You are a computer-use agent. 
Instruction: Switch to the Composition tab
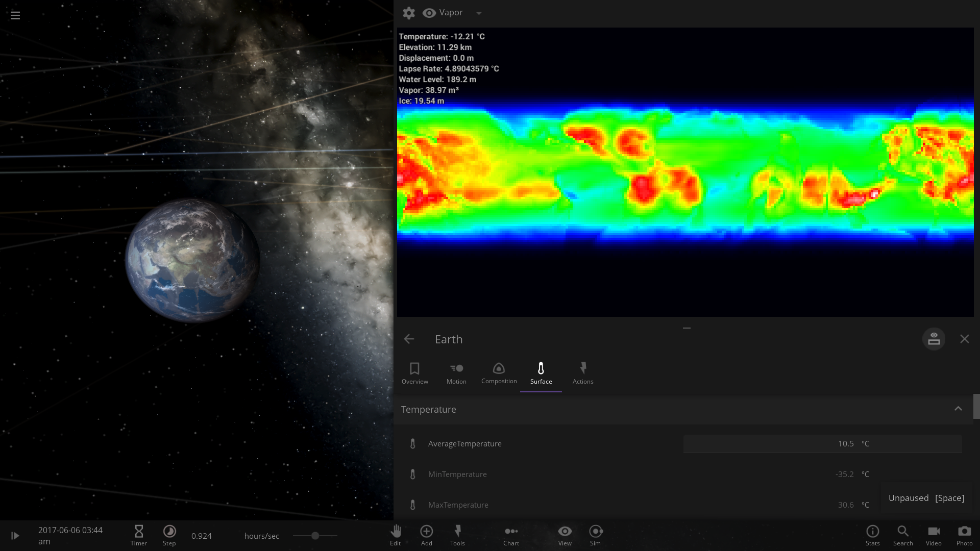[x=499, y=373]
